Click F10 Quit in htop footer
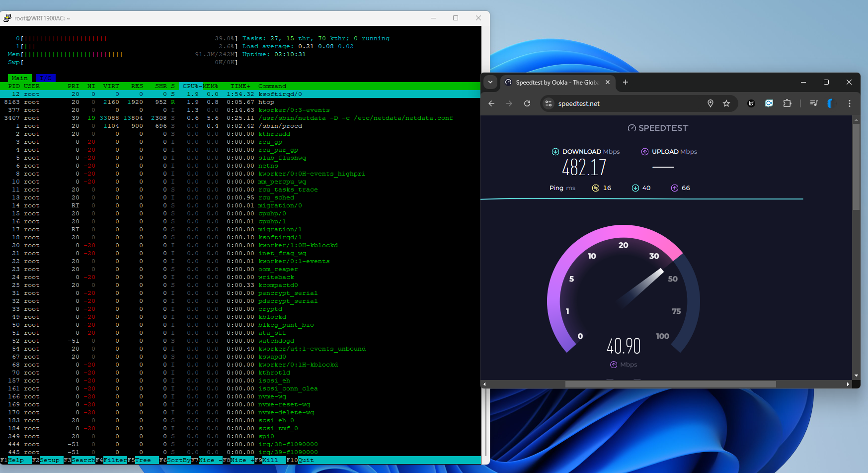 (x=300, y=460)
